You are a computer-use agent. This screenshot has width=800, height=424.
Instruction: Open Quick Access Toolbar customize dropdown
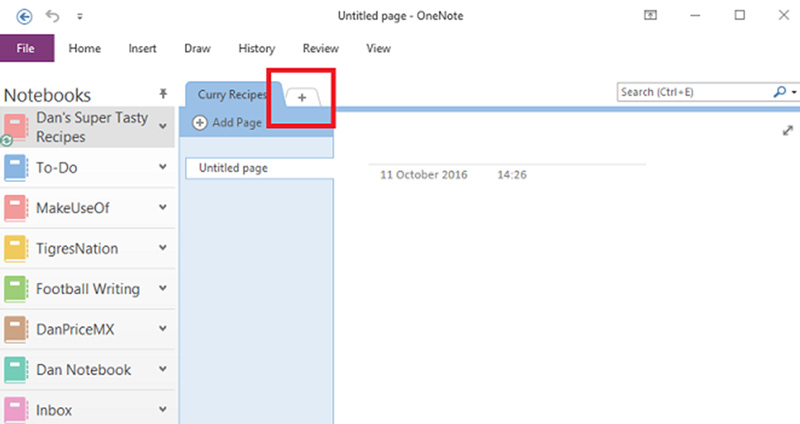pos(80,17)
